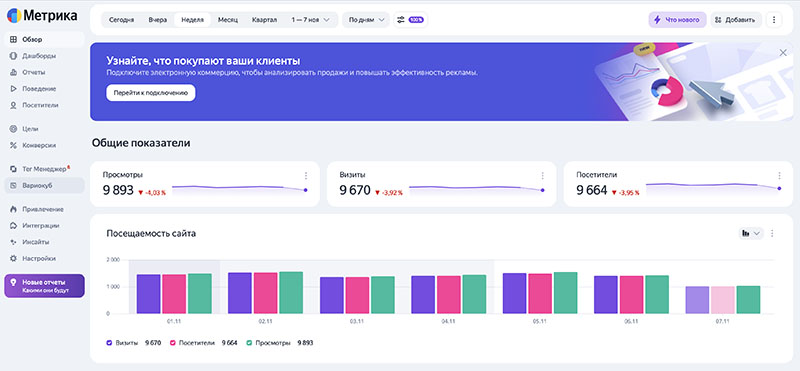Click the 100% sampling accuracy badge
Image resolution: width=800 pixels, height=371 pixels.
click(416, 20)
